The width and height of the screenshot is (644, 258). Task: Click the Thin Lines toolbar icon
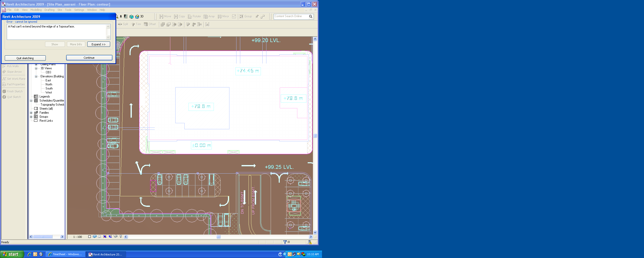[126, 17]
